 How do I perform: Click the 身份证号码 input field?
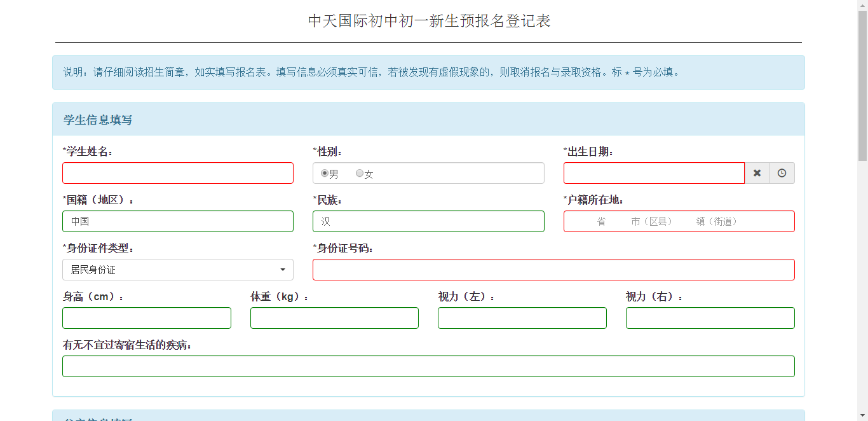[553, 270]
